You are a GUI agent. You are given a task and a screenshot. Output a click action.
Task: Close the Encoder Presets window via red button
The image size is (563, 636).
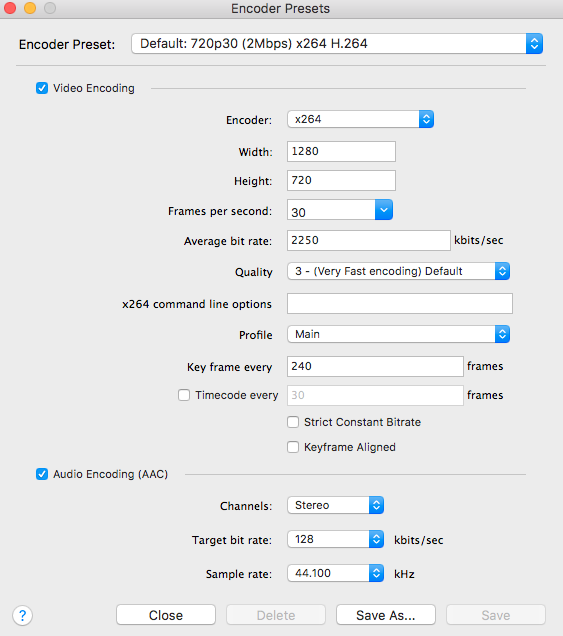pyautogui.click(x=9, y=8)
